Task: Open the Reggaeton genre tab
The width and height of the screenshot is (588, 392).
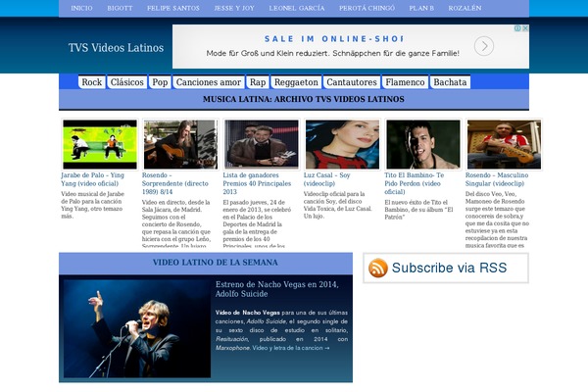Action: pos(296,82)
